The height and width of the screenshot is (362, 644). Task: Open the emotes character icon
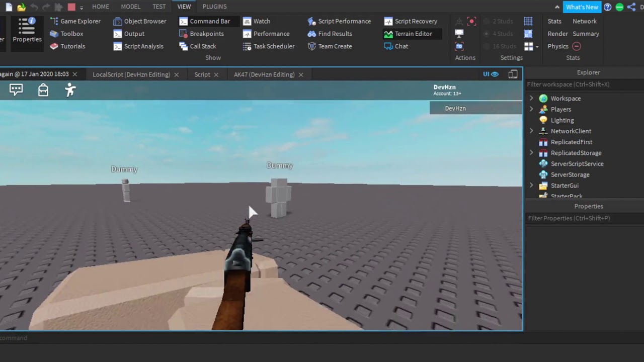(x=70, y=90)
